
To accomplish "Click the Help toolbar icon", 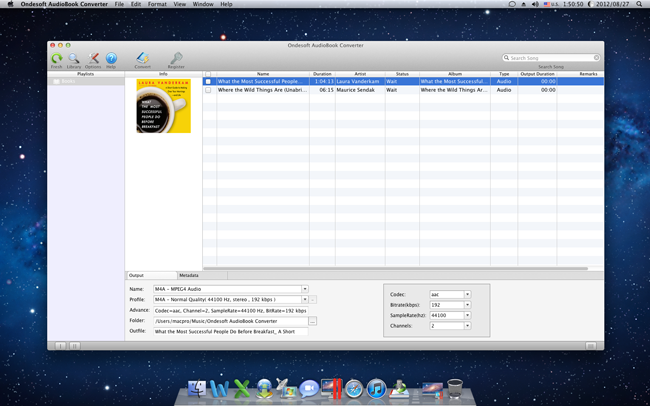I will tap(111, 60).
